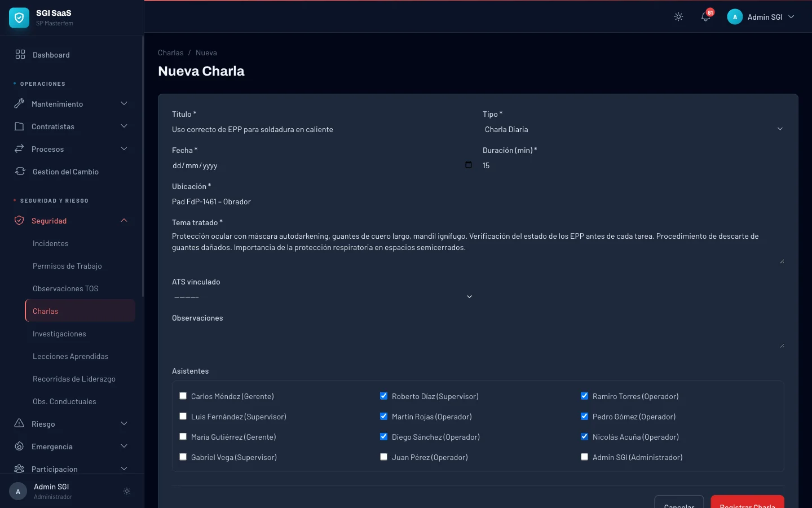812x508 pixels.
Task: Expand the Admin SGI user menu
Action: tap(761, 17)
